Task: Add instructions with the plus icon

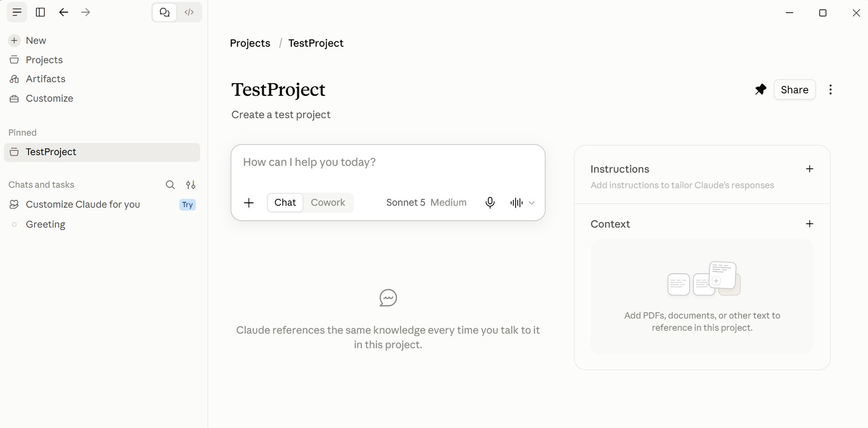Action: pyautogui.click(x=810, y=169)
